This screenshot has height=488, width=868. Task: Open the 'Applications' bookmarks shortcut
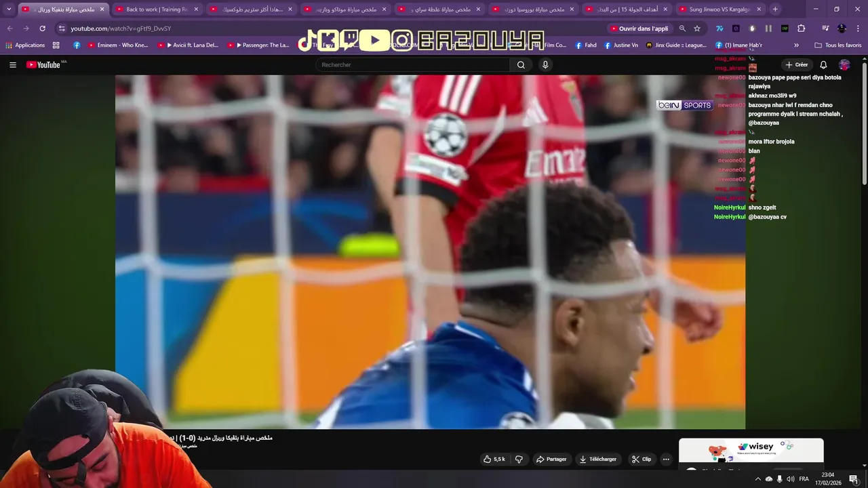[x=25, y=45]
